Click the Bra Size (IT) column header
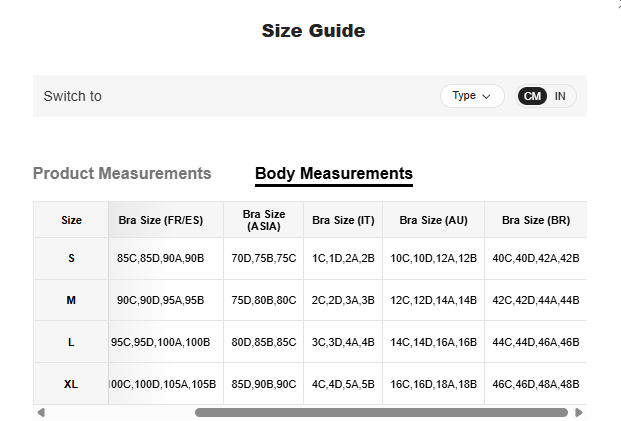The image size is (621, 421). pos(343,220)
